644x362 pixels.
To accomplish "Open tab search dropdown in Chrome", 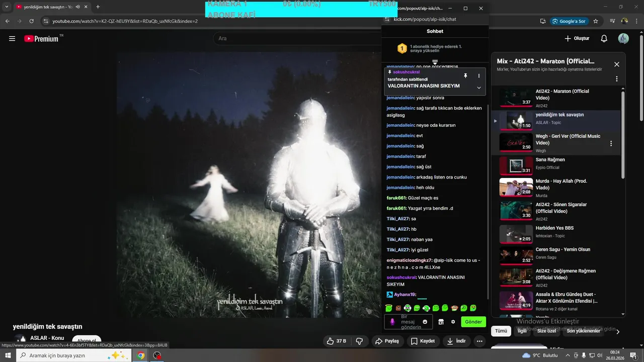I will tap(7, 7).
